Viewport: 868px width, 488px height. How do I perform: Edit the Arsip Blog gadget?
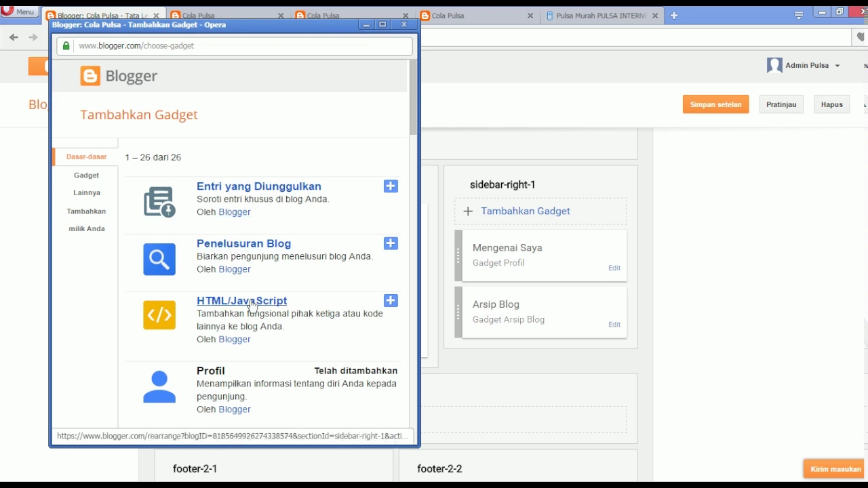click(614, 325)
